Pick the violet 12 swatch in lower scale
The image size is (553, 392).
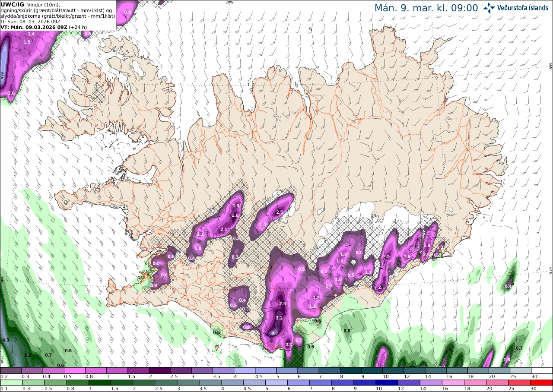(409, 383)
